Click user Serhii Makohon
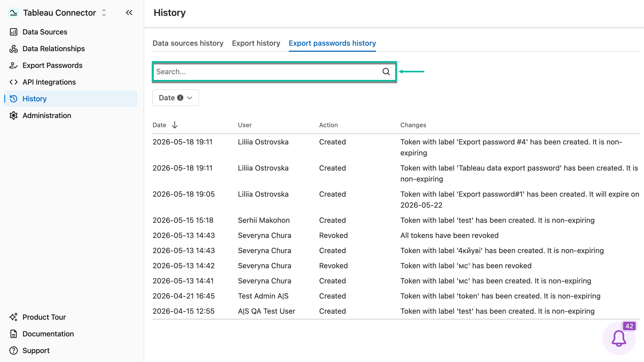644x362 pixels. pos(264,220)
